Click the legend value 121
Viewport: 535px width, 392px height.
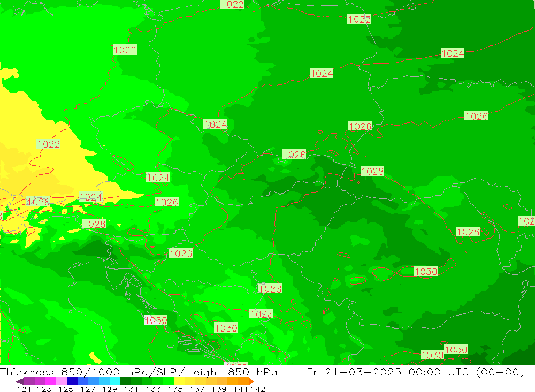(x=24, y=389)
